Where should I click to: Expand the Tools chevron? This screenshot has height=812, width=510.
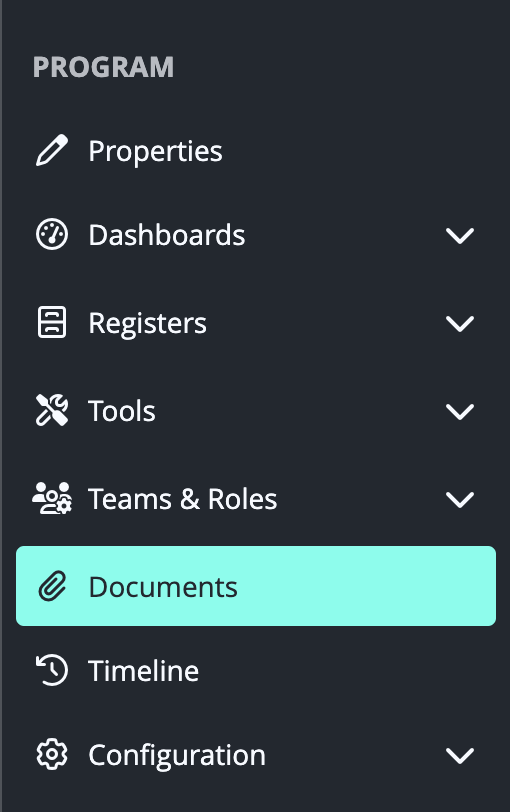point(460,412)
